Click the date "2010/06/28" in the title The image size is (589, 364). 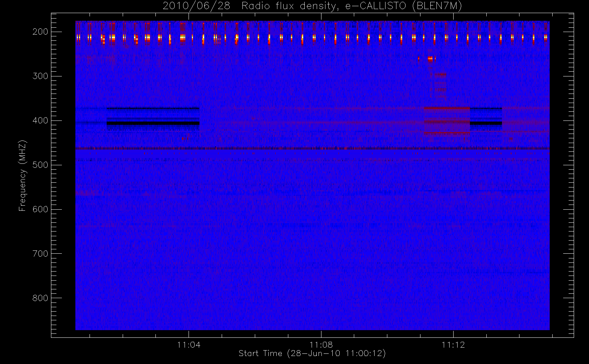pos(196,6)
